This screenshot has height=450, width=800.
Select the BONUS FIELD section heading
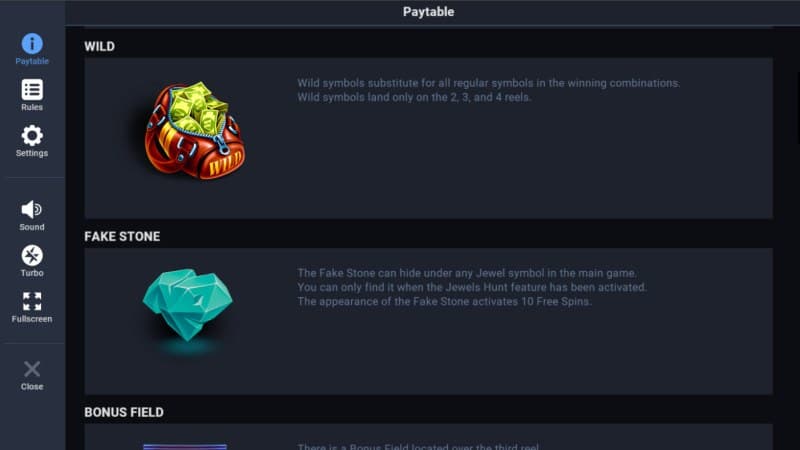coord(124,412)
